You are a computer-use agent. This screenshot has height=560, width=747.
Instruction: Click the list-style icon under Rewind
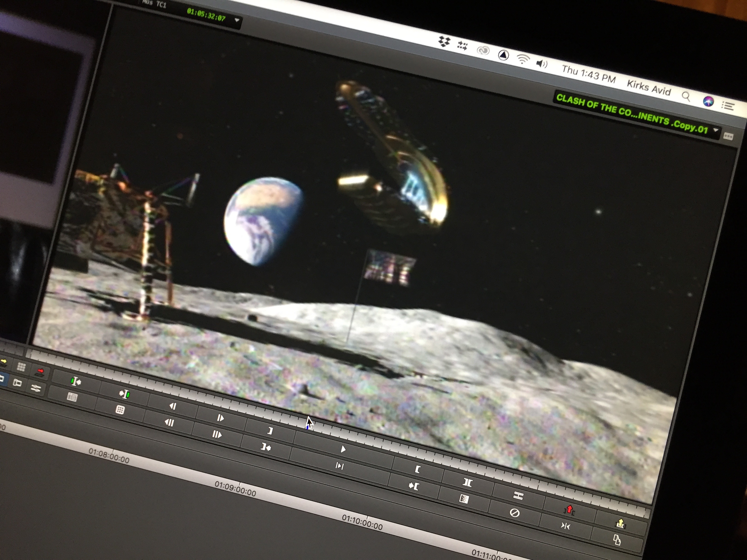pos(72,397)
